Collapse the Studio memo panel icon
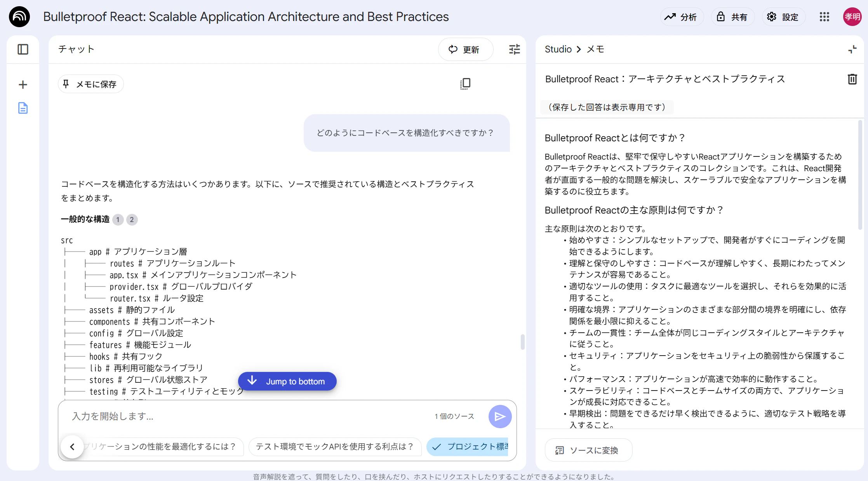Viewport: 868px width, 481px height. pyautogui.click(x=852, y=49)
